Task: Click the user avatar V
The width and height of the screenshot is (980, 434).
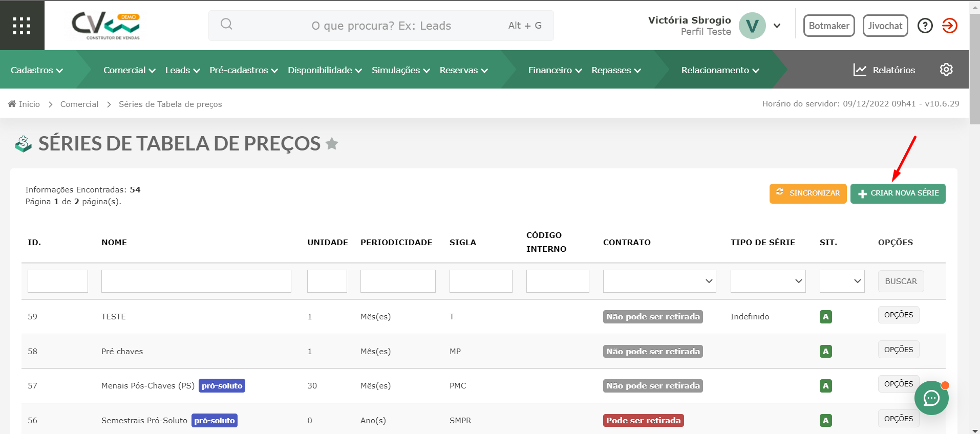Action: (752, 26)
